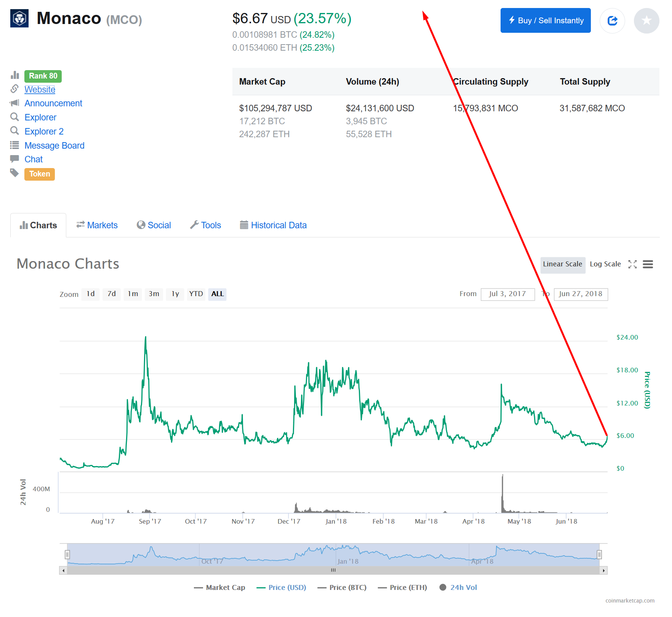
Task: Click the speech bubble icon beside Chat
Action: [x=14, y=159]
